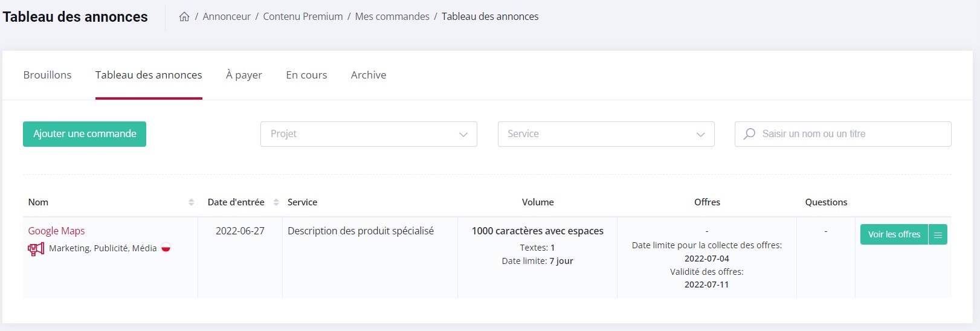Switch to the En cours tab

pos(306,75)
